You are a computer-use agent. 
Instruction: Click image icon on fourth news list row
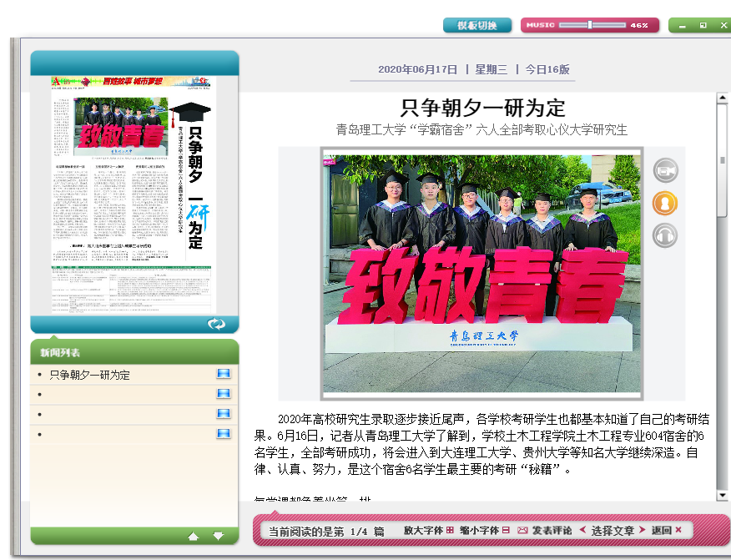tap(223, 434)
